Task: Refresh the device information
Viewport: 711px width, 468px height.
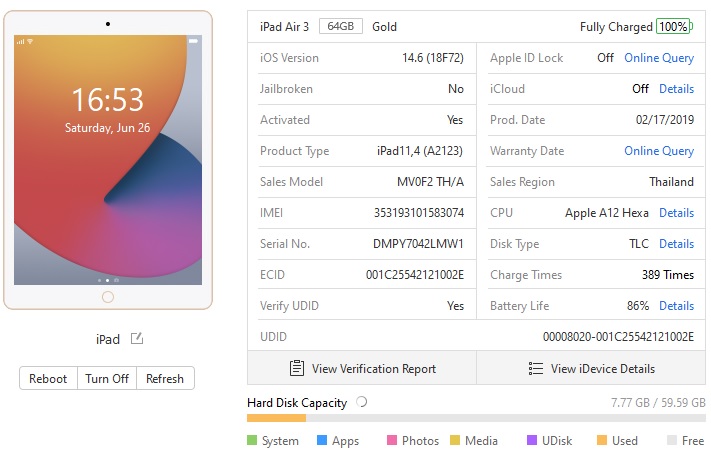Action: [165, 378]
